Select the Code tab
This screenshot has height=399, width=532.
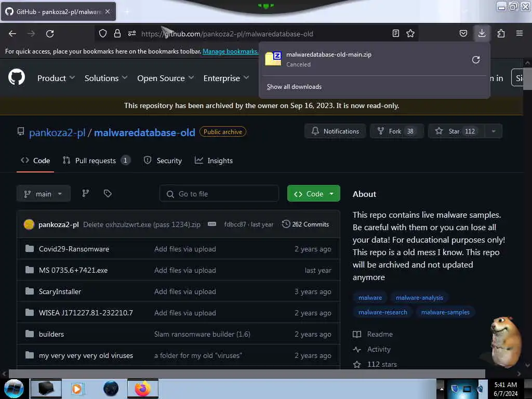tap(35, 161)
